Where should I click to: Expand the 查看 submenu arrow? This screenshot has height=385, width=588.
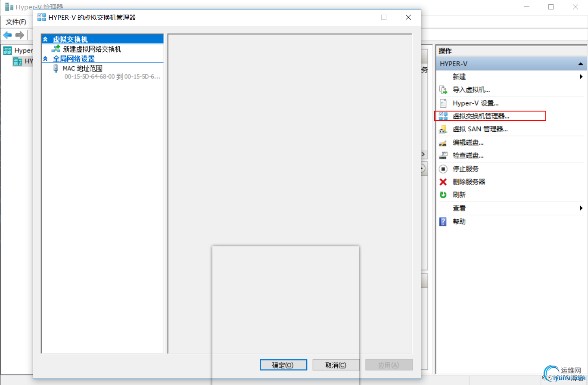point(581,208)
